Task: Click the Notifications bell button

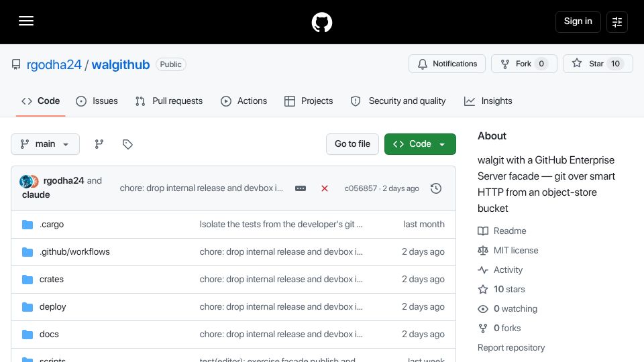Action: [447, 64]
